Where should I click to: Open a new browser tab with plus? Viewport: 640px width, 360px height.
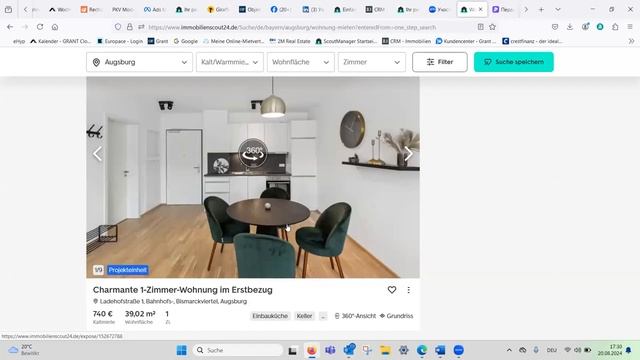click(541, 9)
